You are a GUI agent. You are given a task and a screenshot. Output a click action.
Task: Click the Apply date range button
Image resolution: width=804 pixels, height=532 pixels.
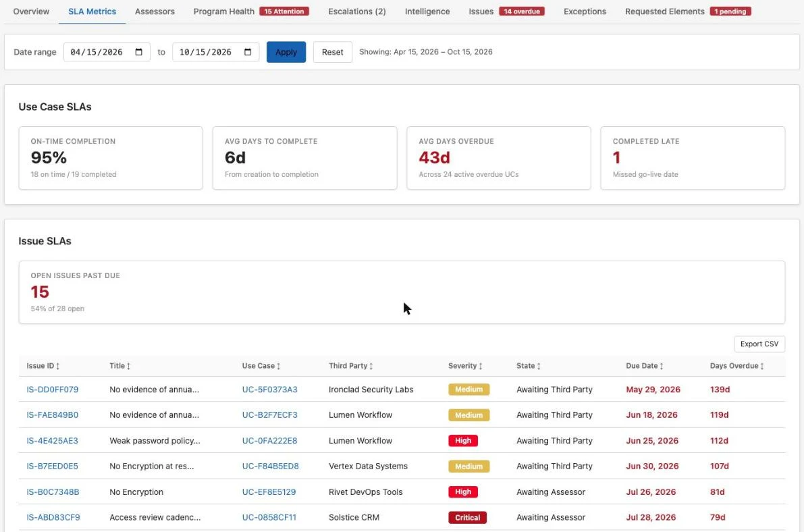pos(286,52)
